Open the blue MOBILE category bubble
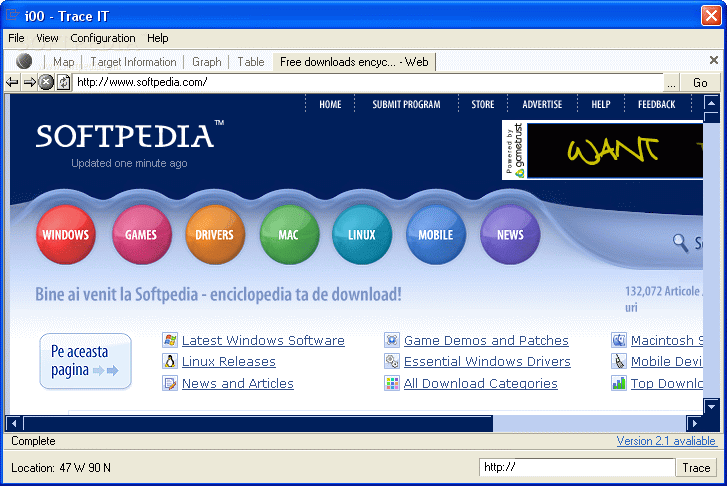 point(436,235)
